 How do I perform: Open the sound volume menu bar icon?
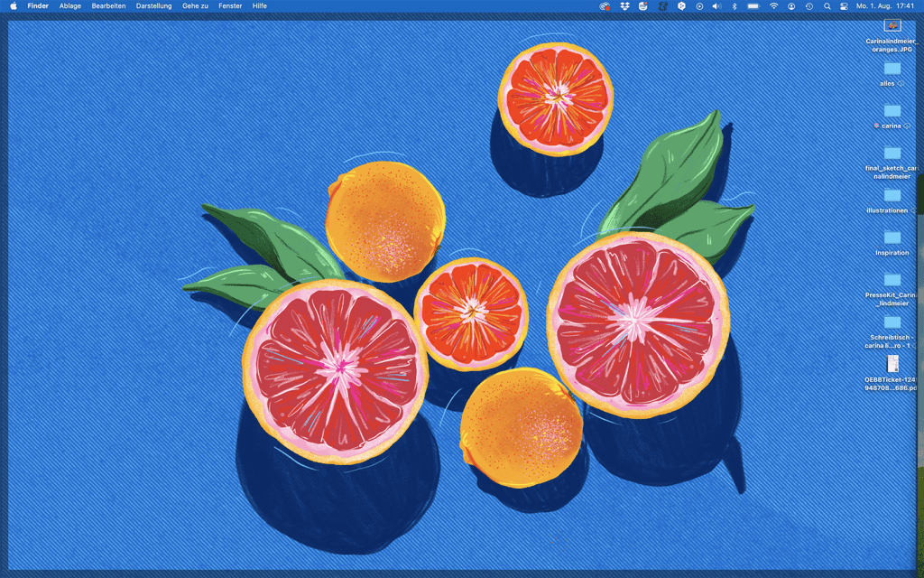click(716, 5)
